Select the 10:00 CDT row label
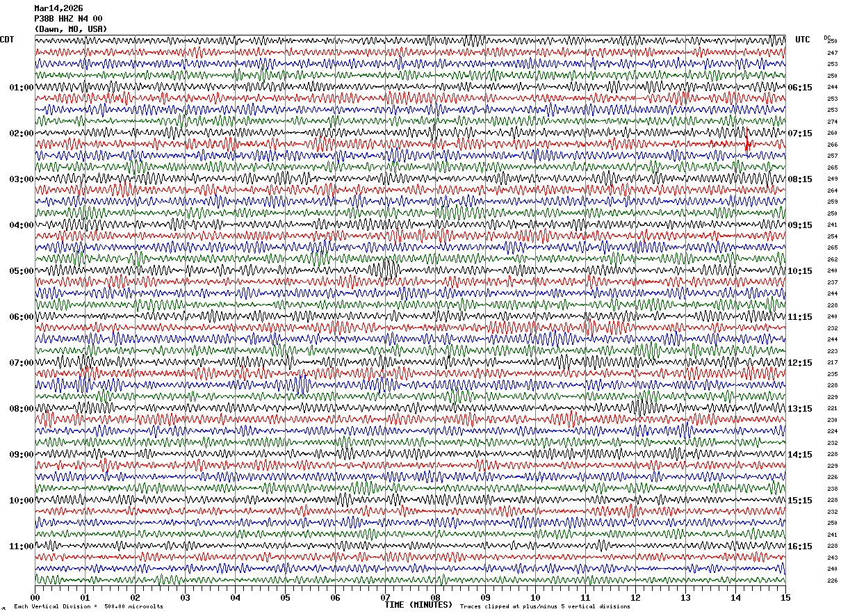Viewport: 841px width, 616px height. (x=21, y=501)
